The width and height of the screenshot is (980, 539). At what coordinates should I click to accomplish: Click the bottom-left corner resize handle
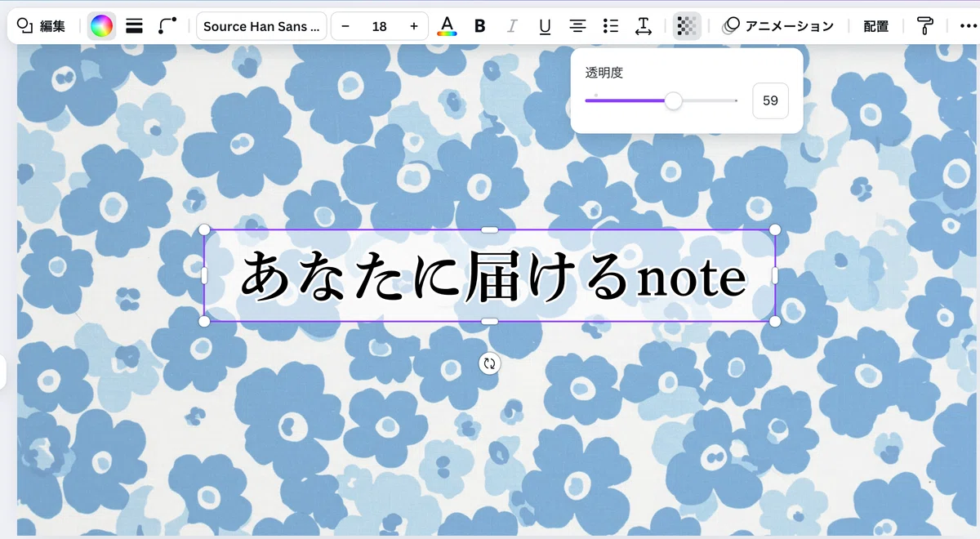[x=204, y=321]
